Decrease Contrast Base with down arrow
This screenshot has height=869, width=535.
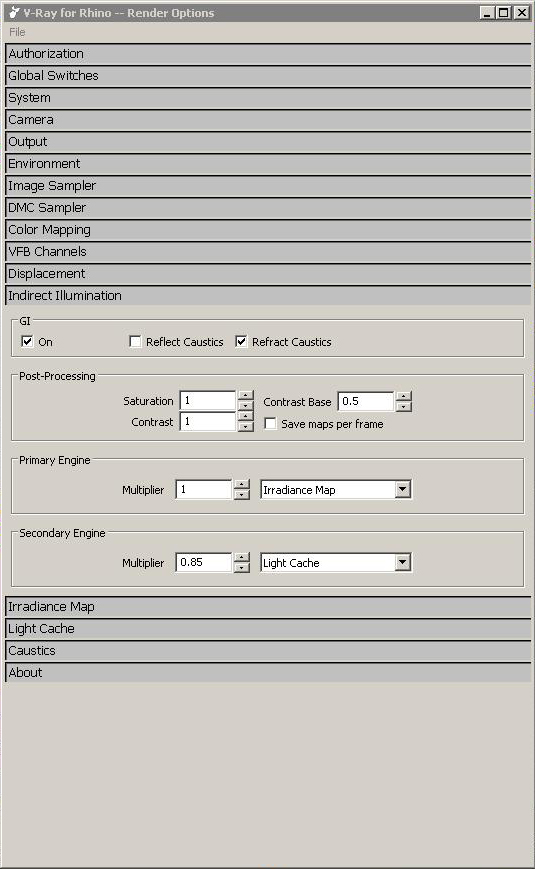coord(404,407)
